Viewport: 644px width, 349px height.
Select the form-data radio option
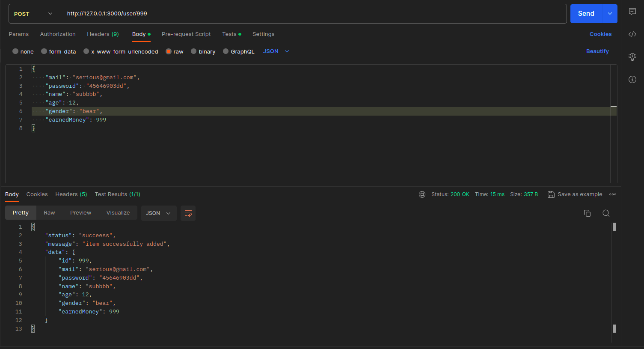click(x=44, y=51)
